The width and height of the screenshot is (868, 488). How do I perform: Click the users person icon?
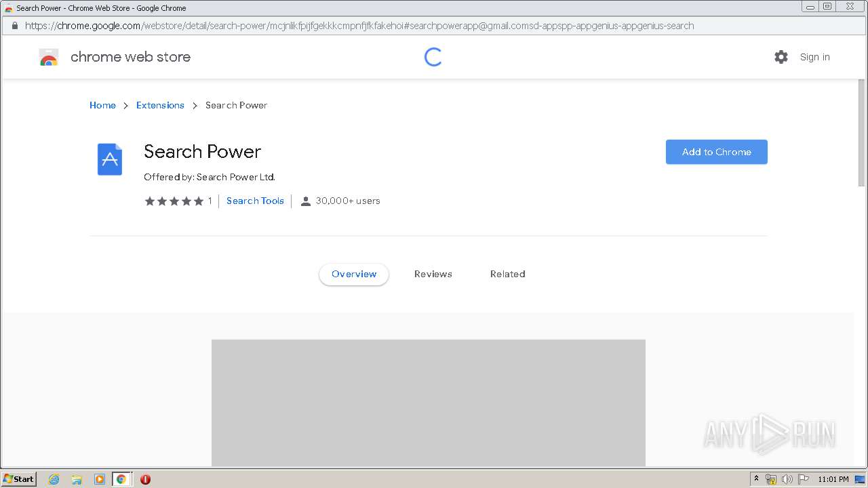[x=306, y=201]
